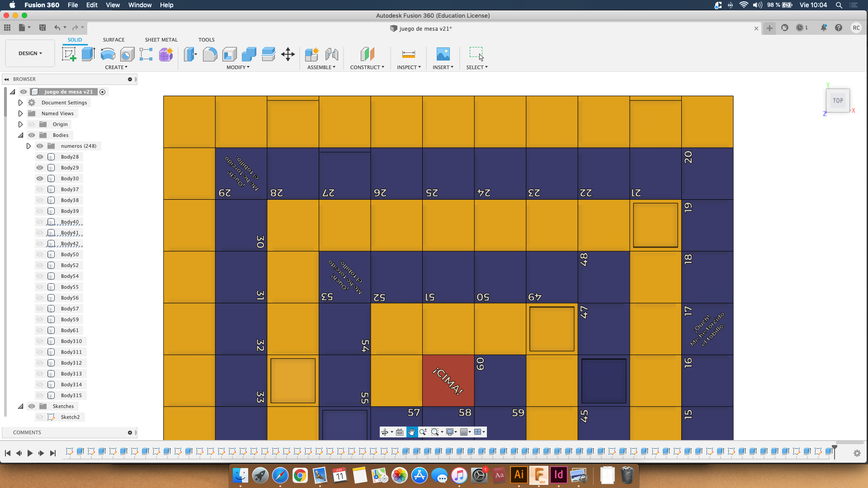Switch to the Sheet Metal tab
868x488 pixels.
(160, 39)
